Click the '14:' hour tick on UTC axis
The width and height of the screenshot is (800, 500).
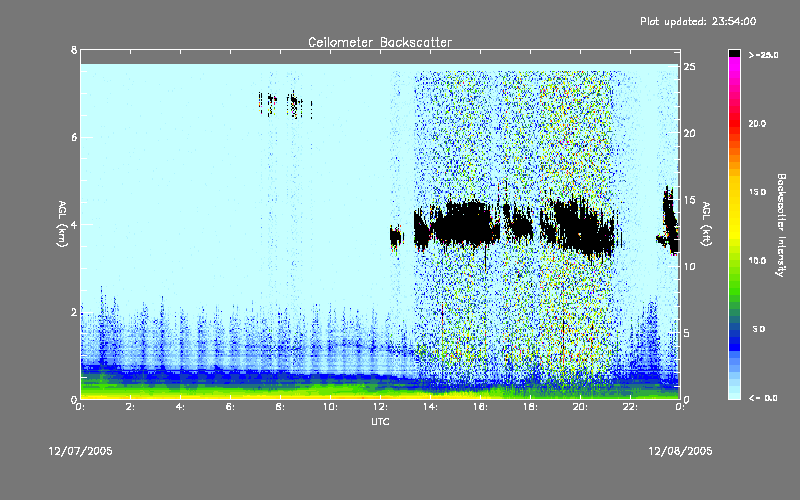click(430, 407)
